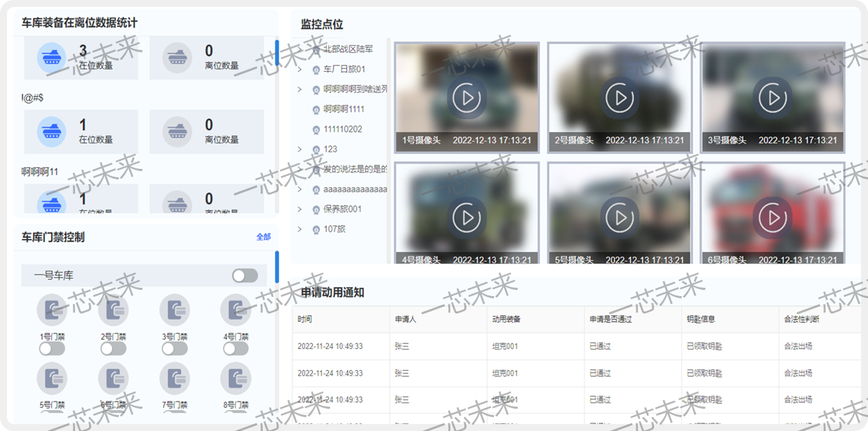Expand the 保养旅001 tree node
The height and width of the screenshot is (431, 868).
coord(300,209)
